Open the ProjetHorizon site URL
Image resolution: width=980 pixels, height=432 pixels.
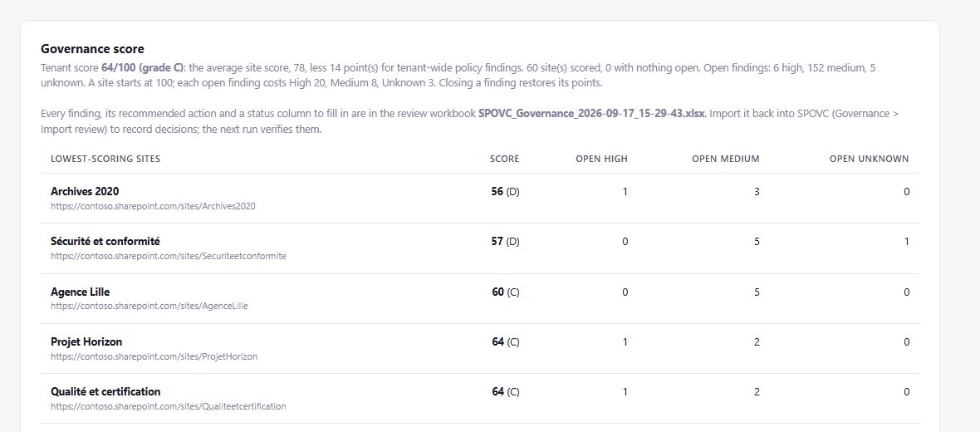154,356
